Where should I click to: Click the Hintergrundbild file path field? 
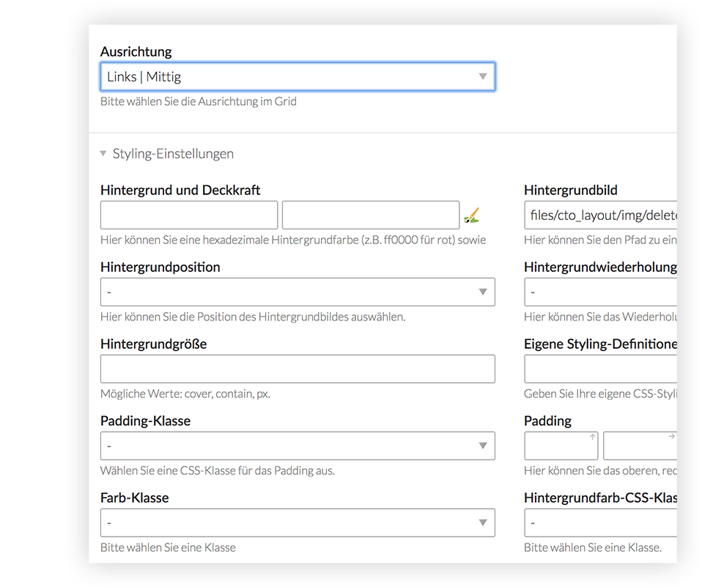tap(601, 216)
